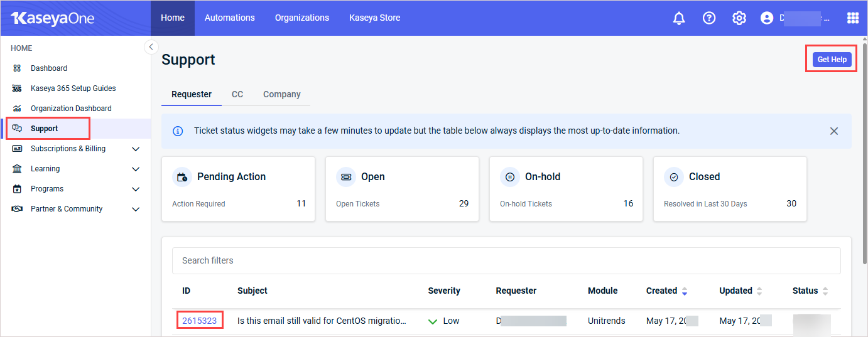Expand the Partner & Community section

(136, 209)
